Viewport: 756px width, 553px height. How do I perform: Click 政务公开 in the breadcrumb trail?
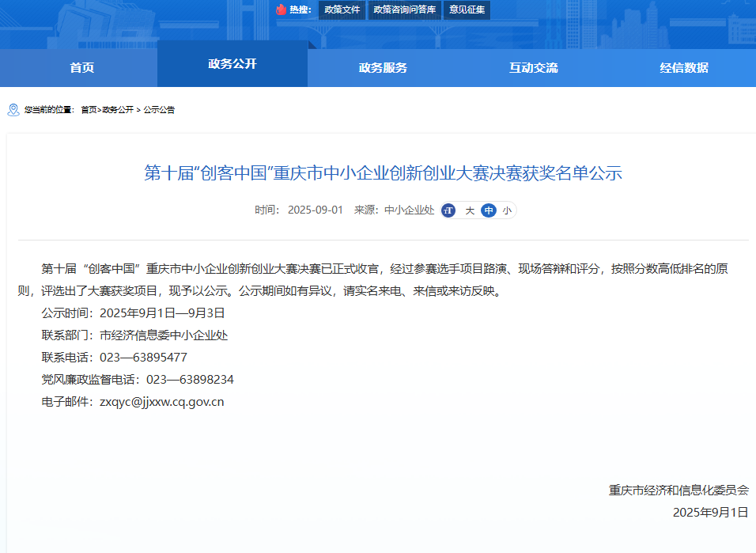tap(118, 110)
